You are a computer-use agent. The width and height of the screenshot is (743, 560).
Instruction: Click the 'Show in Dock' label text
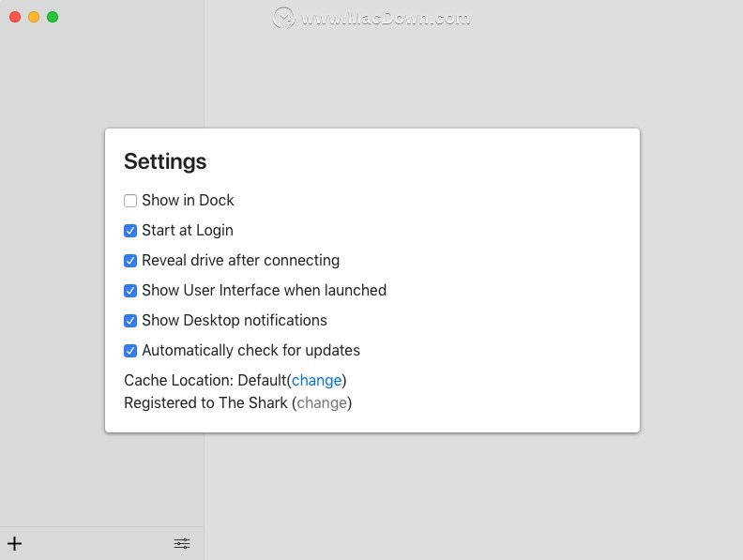point(189,200)
